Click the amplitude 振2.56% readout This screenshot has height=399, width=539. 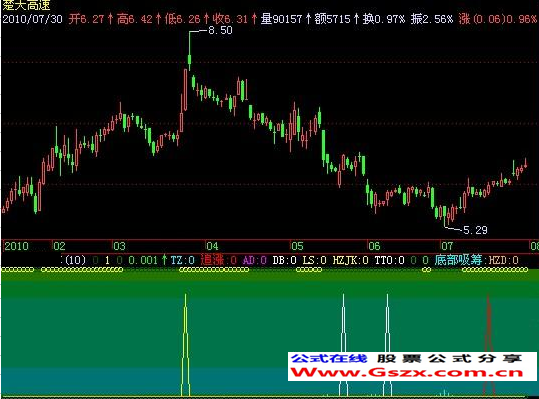431,19
